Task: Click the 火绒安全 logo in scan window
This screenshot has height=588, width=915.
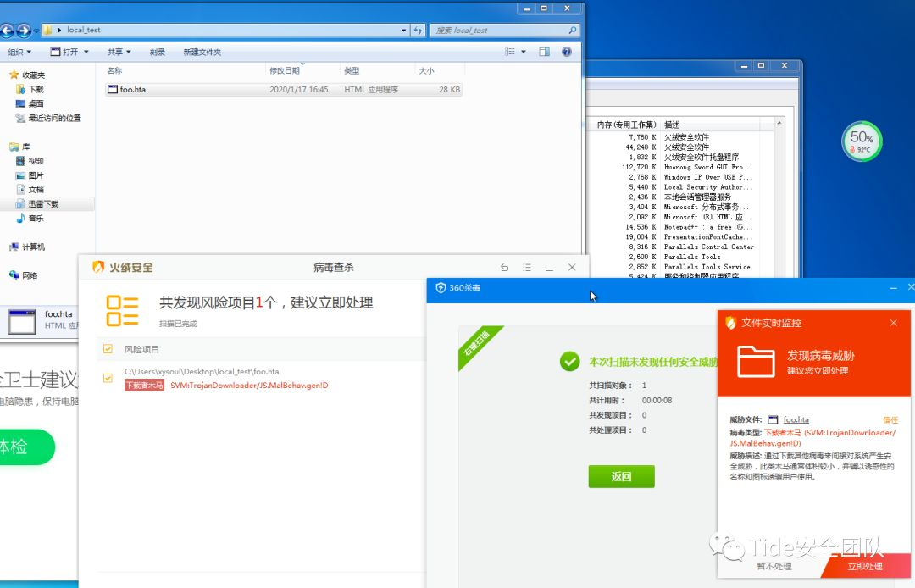Action: click(123, 267)
